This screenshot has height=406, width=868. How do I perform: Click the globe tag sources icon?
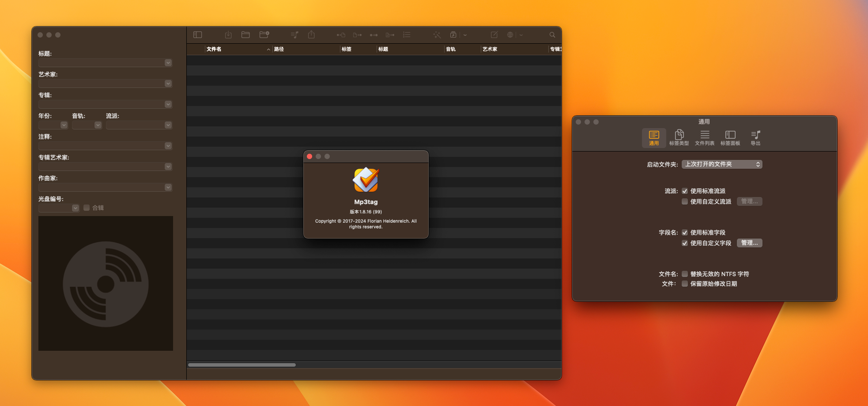coord(510,35)
